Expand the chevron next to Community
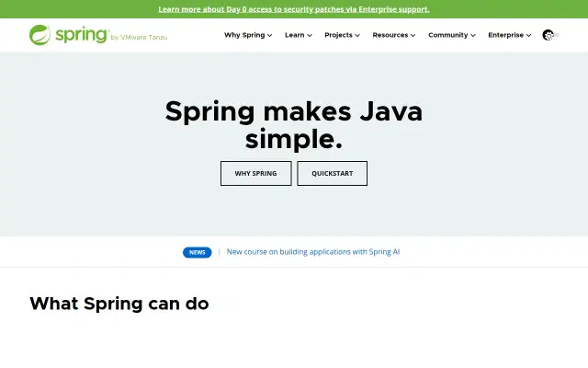This screenshot has width=588, height=368. tap(473, 35)
